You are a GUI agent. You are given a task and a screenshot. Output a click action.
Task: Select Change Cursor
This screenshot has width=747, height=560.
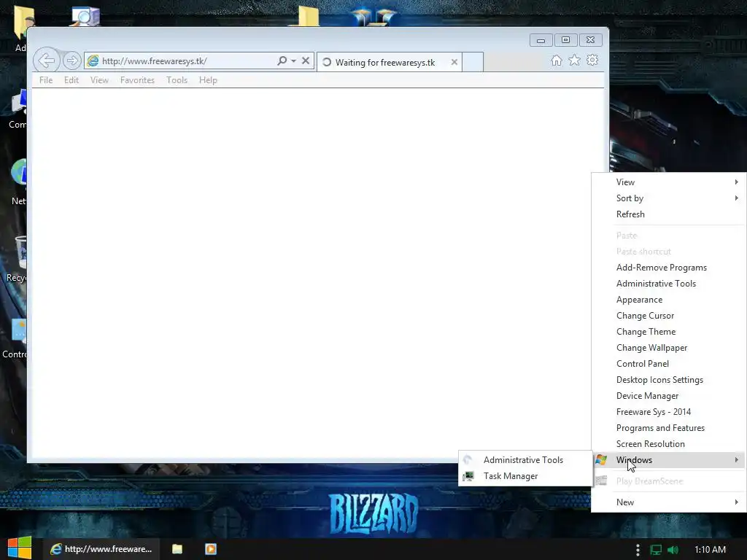[668, 316]
